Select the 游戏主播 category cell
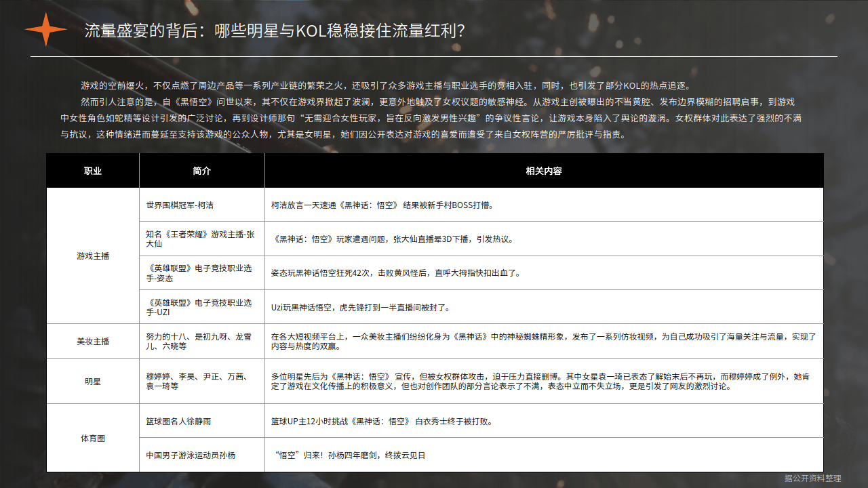 [93, 256]
